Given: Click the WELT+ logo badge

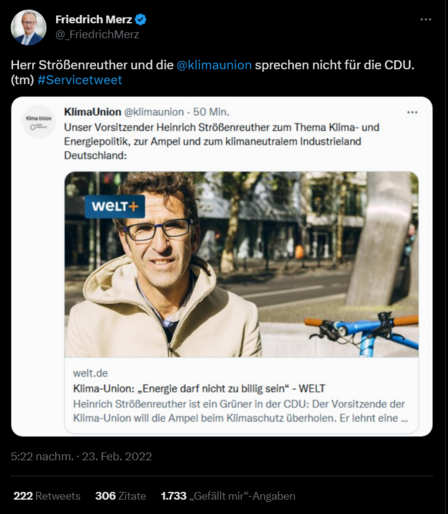Looking at the screenshot, I should pos(115,207).
